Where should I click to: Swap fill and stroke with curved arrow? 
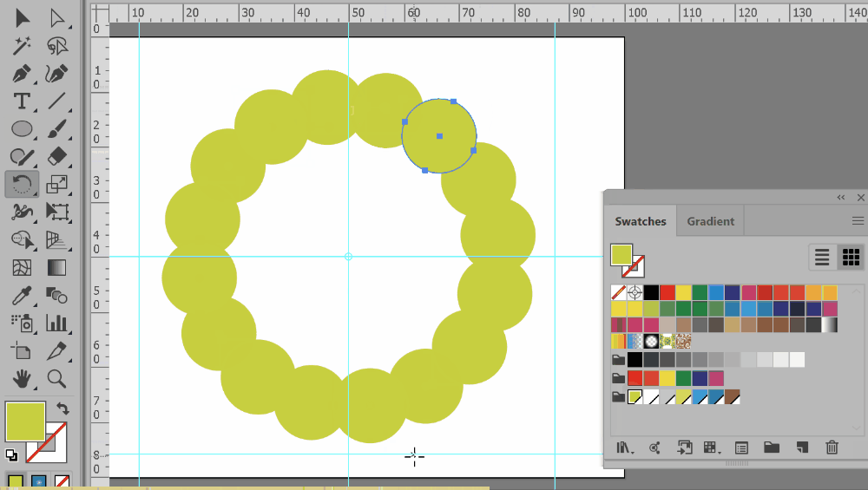62,408
